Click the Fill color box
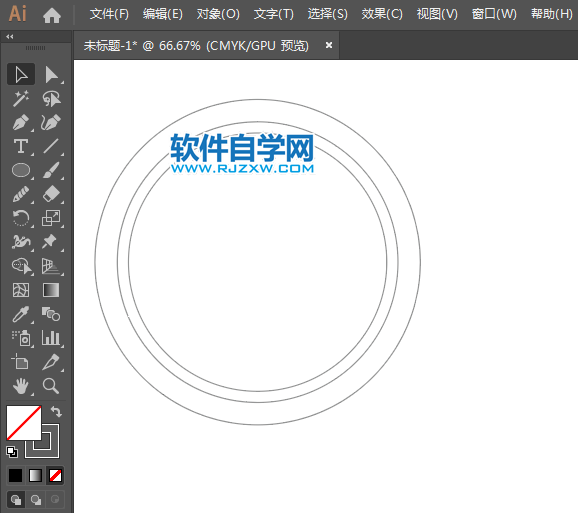 tap(24, 423)
